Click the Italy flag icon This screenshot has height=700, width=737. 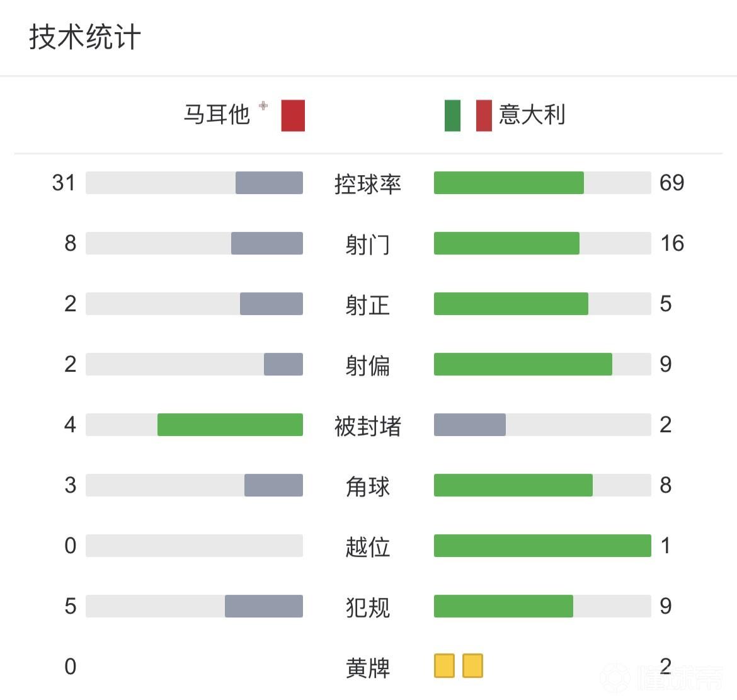(x=467, y=115)
